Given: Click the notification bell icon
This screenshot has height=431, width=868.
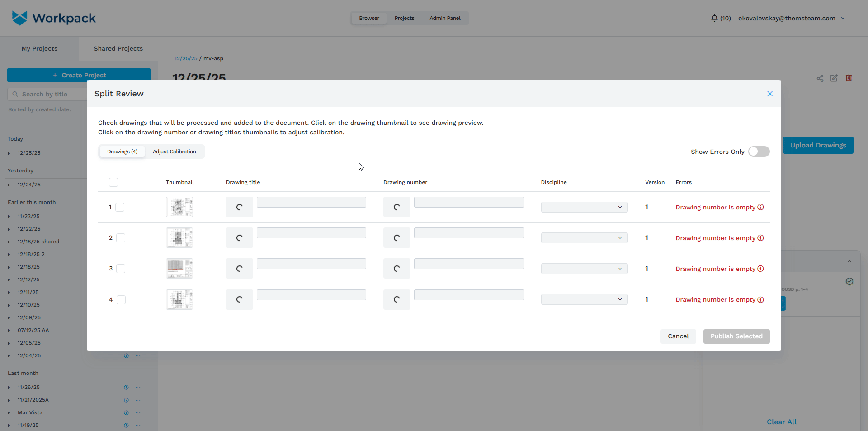Looking at the screenshot, I should (714, 18).
